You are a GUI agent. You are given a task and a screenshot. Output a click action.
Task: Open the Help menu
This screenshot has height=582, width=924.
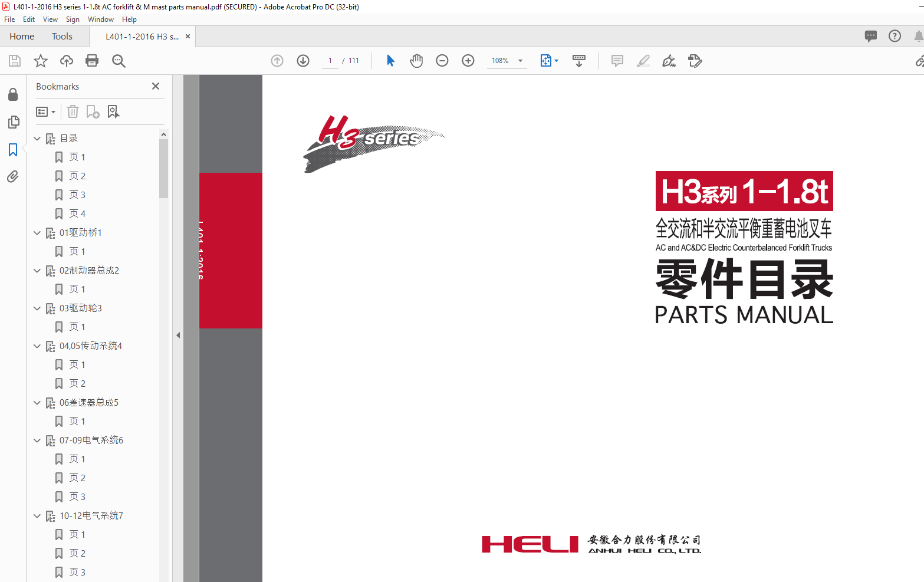coord(129,19)
